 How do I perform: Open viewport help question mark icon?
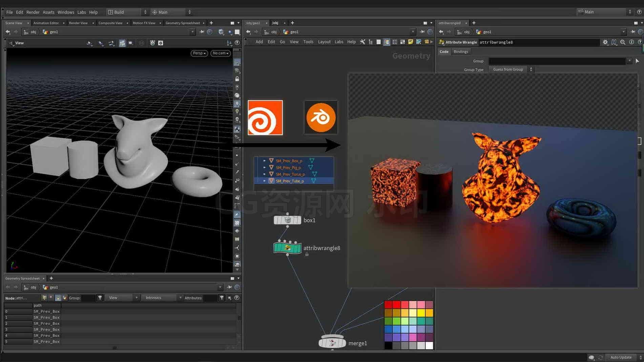[x=237, y=43]
